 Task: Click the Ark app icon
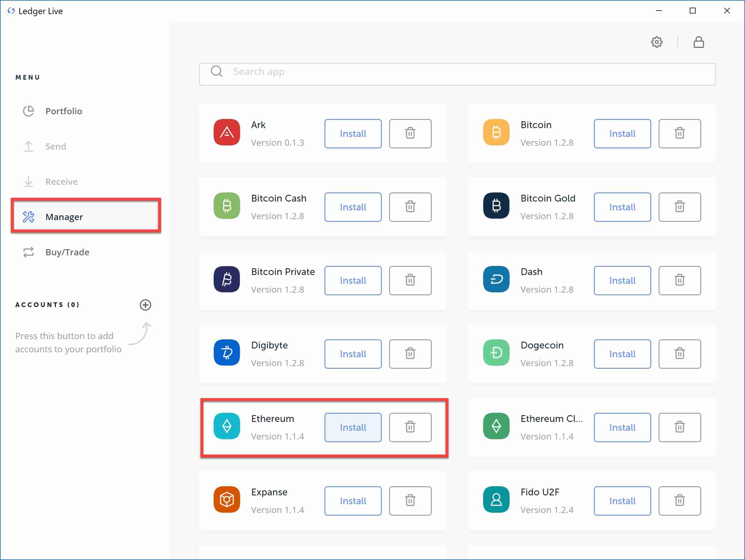(227, 132)
